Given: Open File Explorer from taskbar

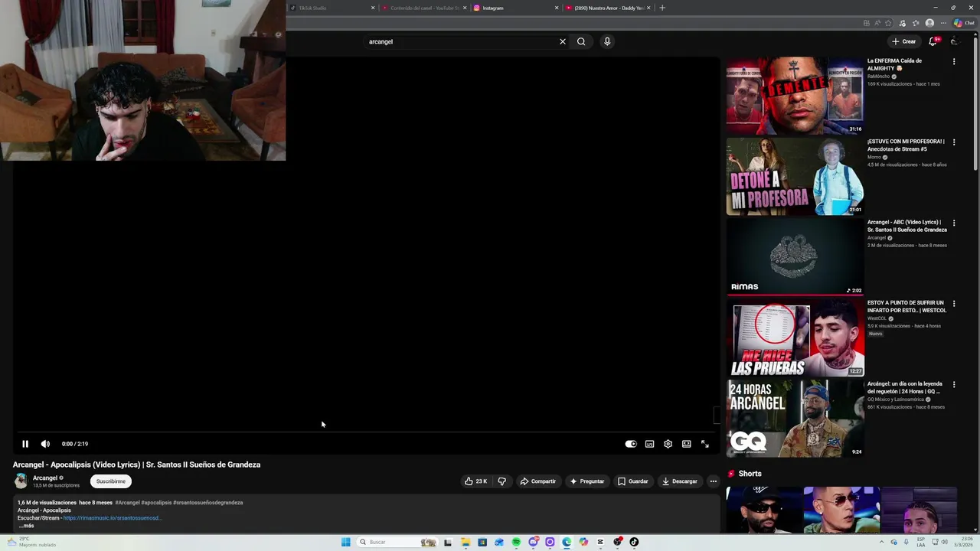Looking at the screenshot, I should (465, 542).
